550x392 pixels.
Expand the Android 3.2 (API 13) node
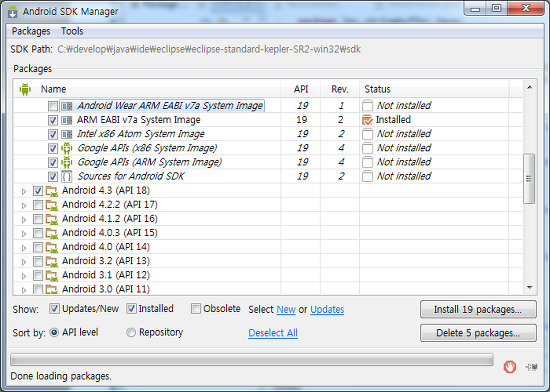click(x=24, y=262)
